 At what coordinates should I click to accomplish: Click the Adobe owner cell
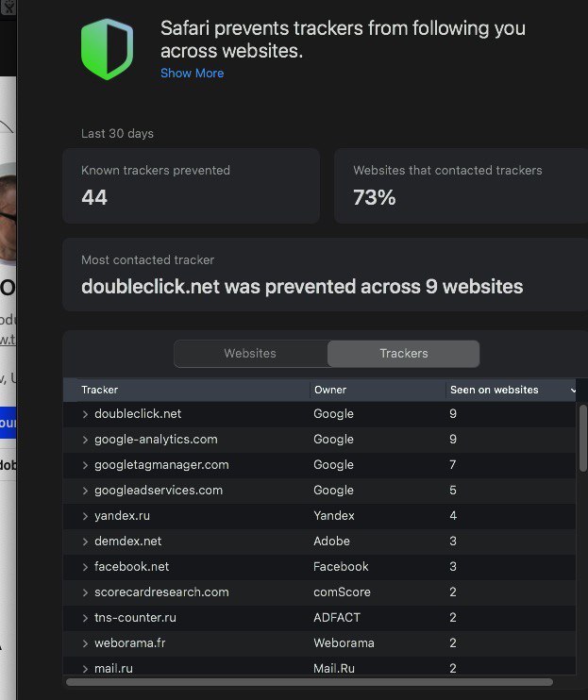click(x=331, y=542)
